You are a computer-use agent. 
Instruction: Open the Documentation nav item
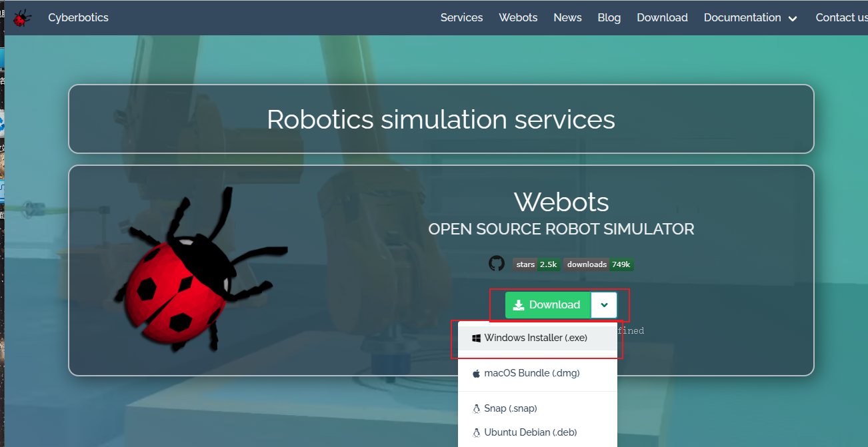[x=742, y=18]
